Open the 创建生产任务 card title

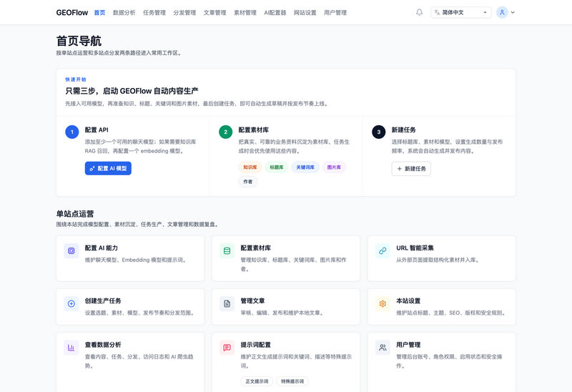tap(103, 300)
